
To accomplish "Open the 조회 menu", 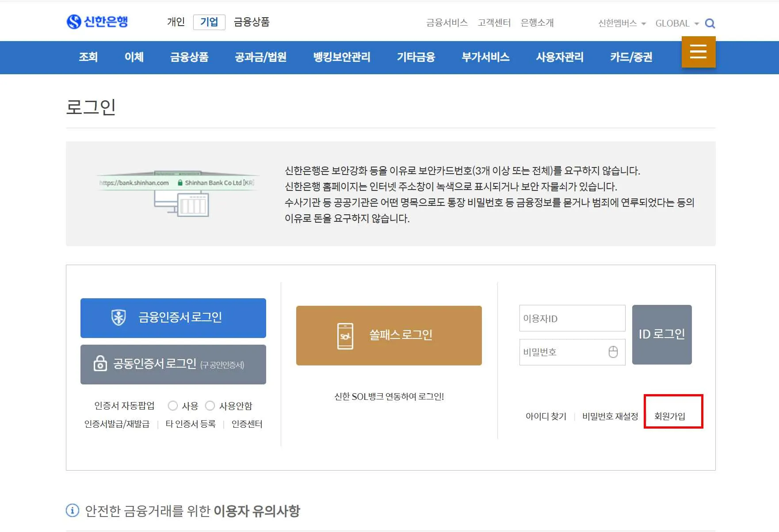I will click(x=88, y=57).
